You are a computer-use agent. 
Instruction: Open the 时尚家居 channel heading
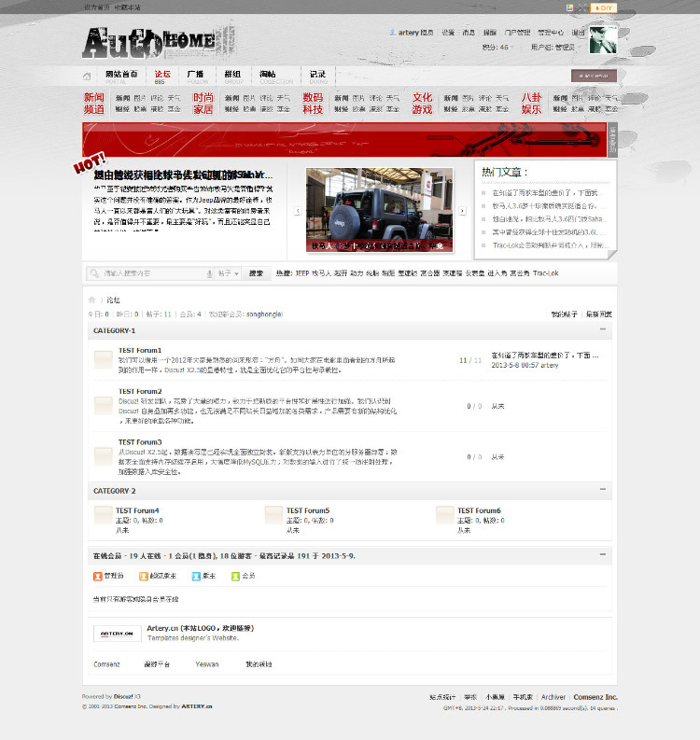(203, 104)
